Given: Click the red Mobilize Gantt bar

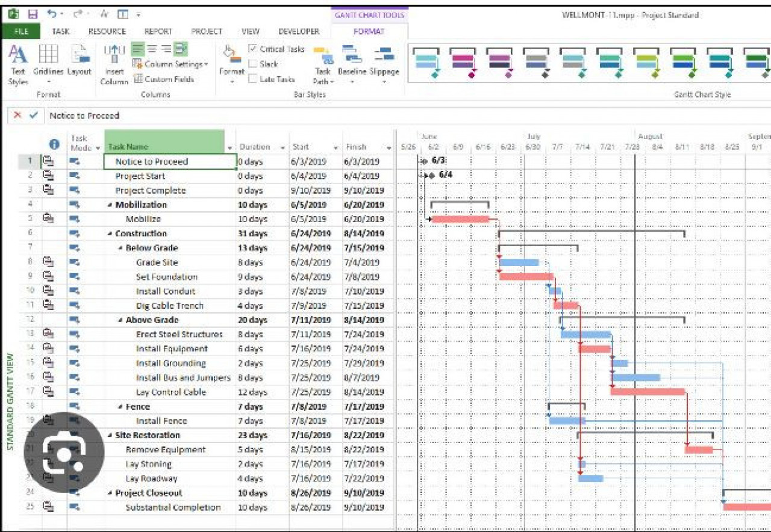Looking at the screenshot, I should tap(460, 219).
